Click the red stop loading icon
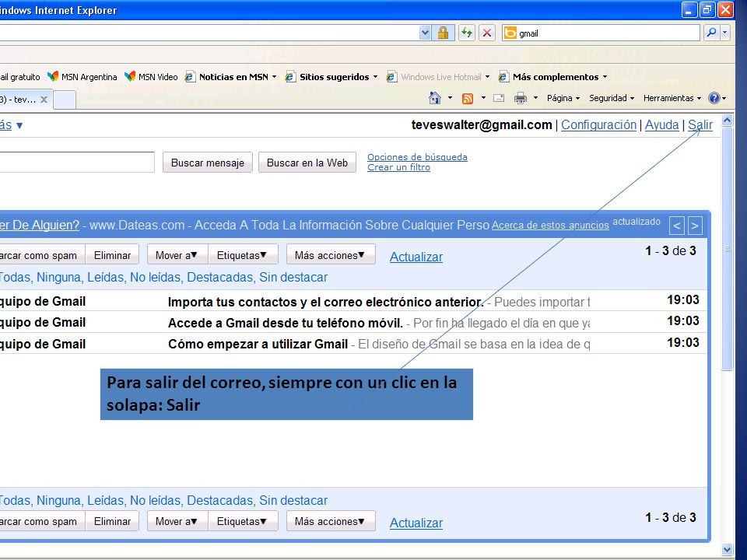 pyautogui.click(x=487, y=33)
